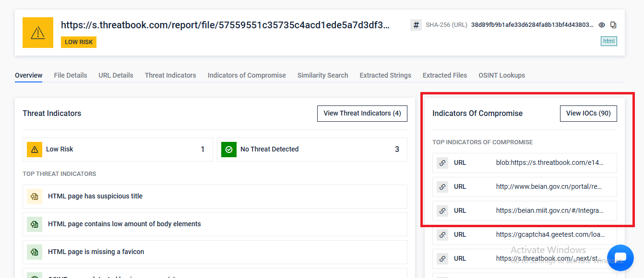This screenshot has width=644, height=278.
Task: Open the OSINT Lookups tab
Action: tap(501, 75)
